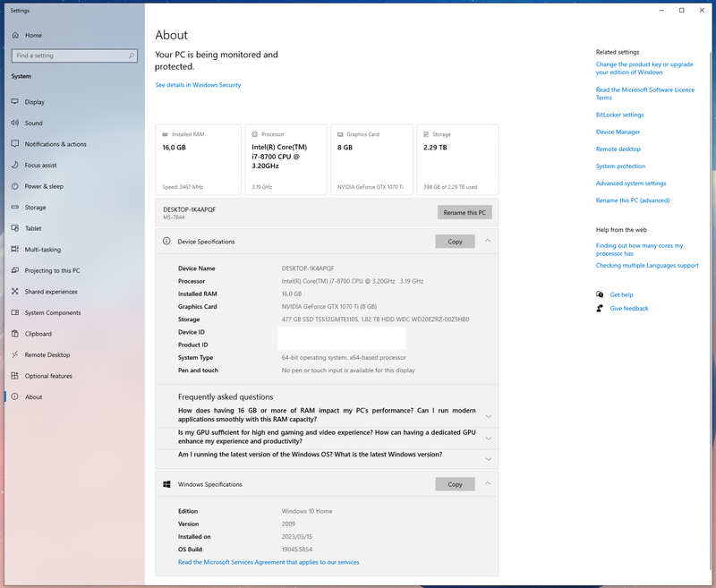Click the Remote Desktop icon in sidebar
This screenshot has width=716, height=588.
point(15,354)
